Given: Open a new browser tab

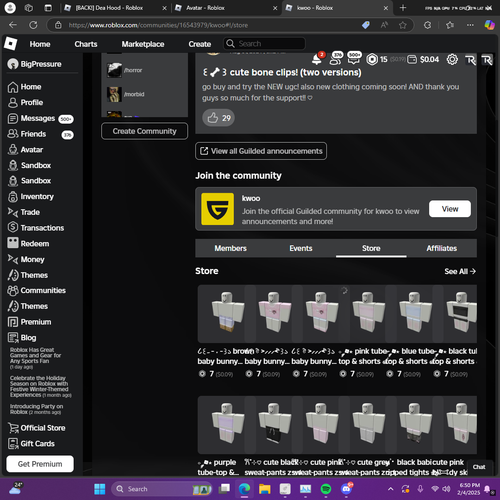Looking at the screenshot, I should 403,8.
